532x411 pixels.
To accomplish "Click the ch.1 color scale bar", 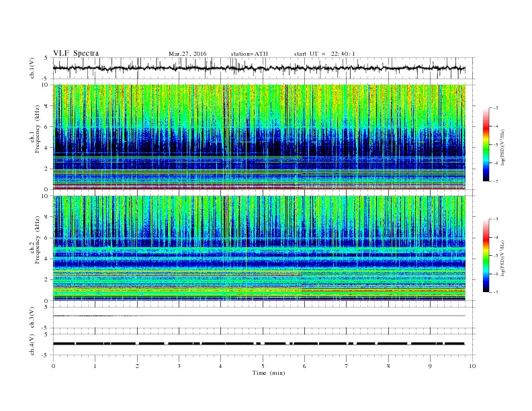I will [x=486, y=144].
